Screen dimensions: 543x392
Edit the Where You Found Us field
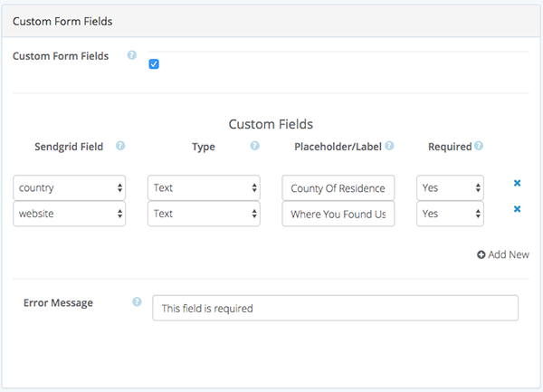338,214
